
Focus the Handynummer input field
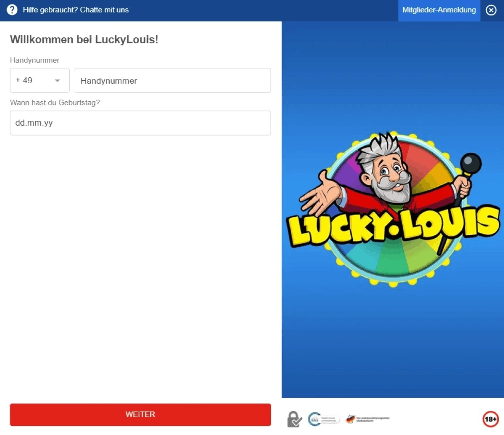[x=173, y=80]
